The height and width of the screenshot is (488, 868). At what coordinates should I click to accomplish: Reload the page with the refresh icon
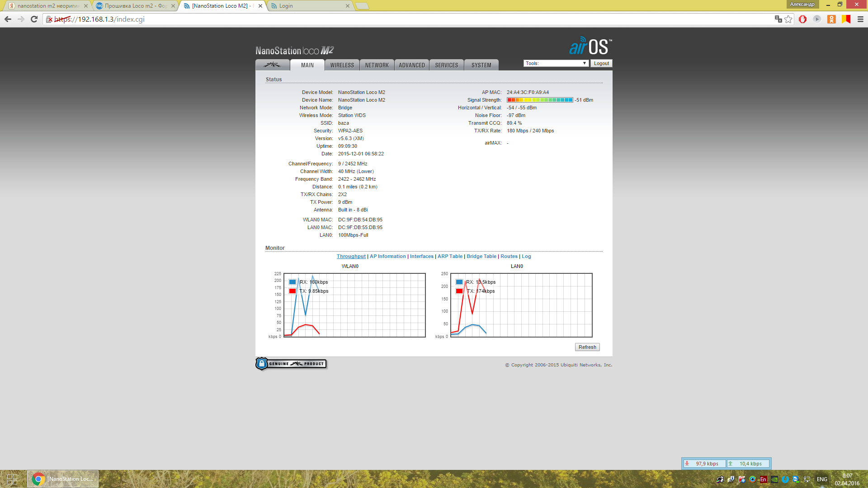pyautogui.click(x=34, y=19)
